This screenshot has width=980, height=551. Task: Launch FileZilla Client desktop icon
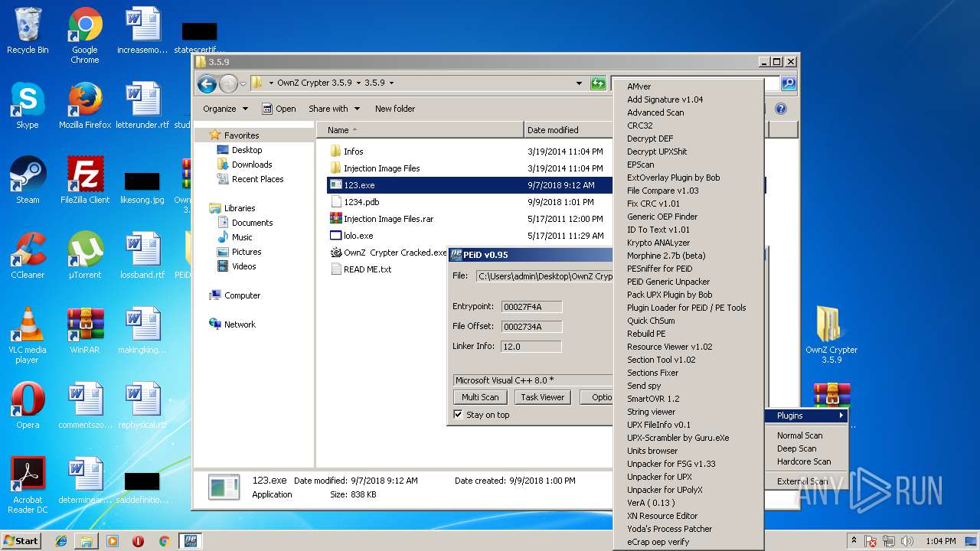(85, 181)
